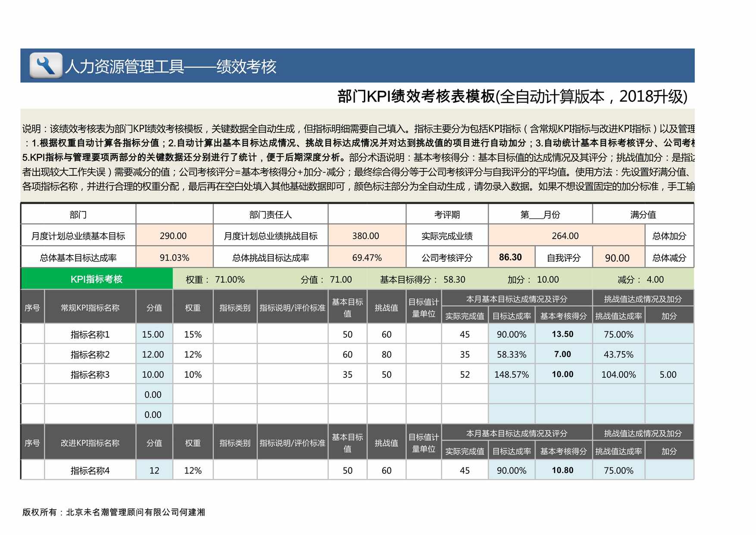Click the title 部门KPI绩效考核表模板
This screenshot has width=756, height=535.
[416, 96]
